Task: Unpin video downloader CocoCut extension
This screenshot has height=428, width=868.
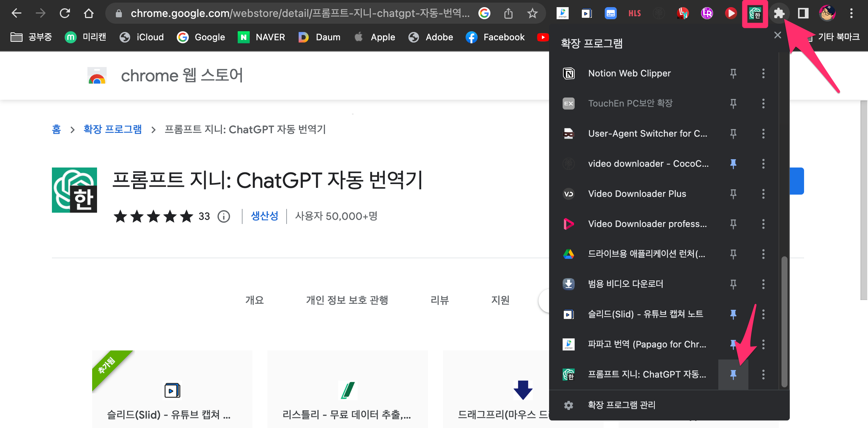Action: coord(733,164)
